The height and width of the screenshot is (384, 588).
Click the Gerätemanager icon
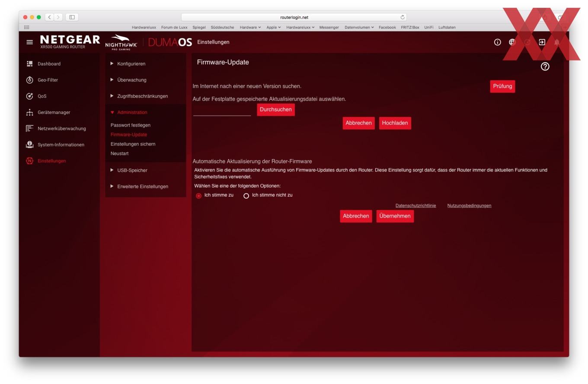(29, 112)
